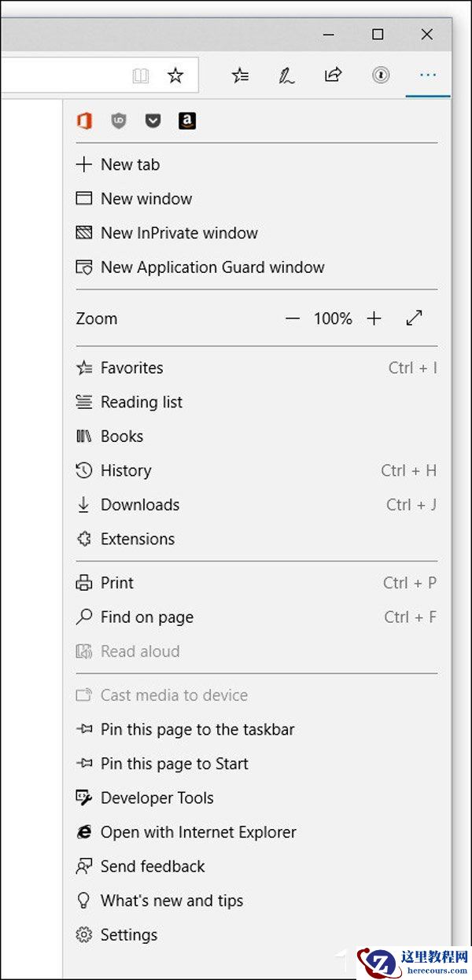Open Settings at the bottom of menu
The width and height of the screenshot is (472, 980).
[x=128, y=935]
